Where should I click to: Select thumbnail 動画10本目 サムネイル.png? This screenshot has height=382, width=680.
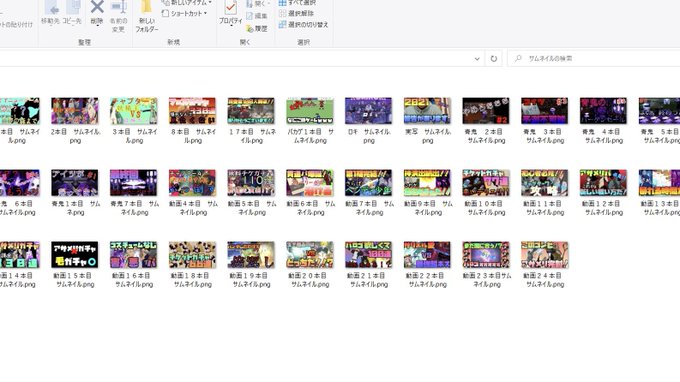coord(486,183)
